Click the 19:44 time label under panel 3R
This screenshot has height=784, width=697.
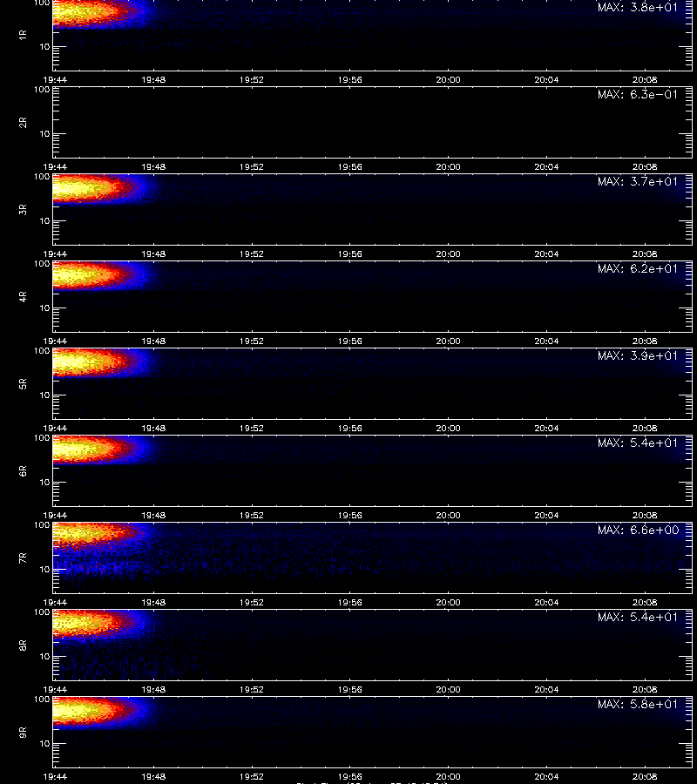55,253
